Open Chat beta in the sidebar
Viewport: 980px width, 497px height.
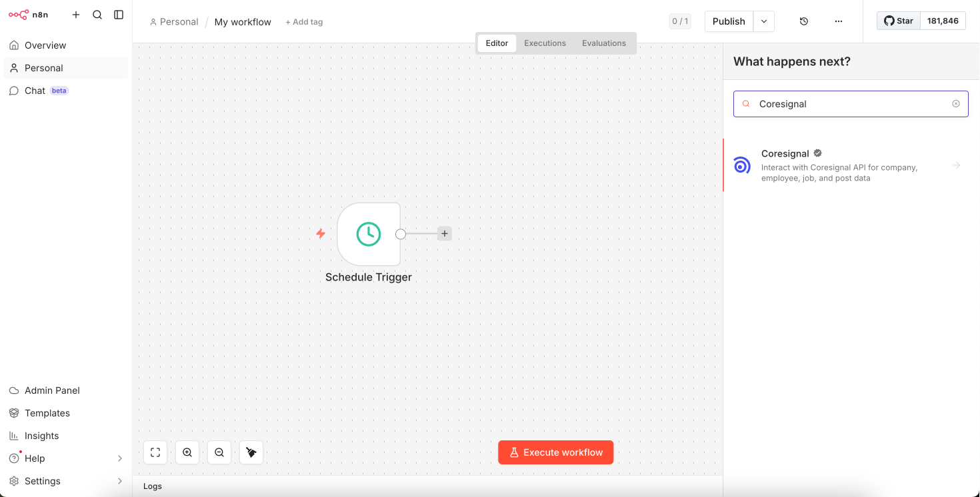pyautogui.click(x=65, y=91)
